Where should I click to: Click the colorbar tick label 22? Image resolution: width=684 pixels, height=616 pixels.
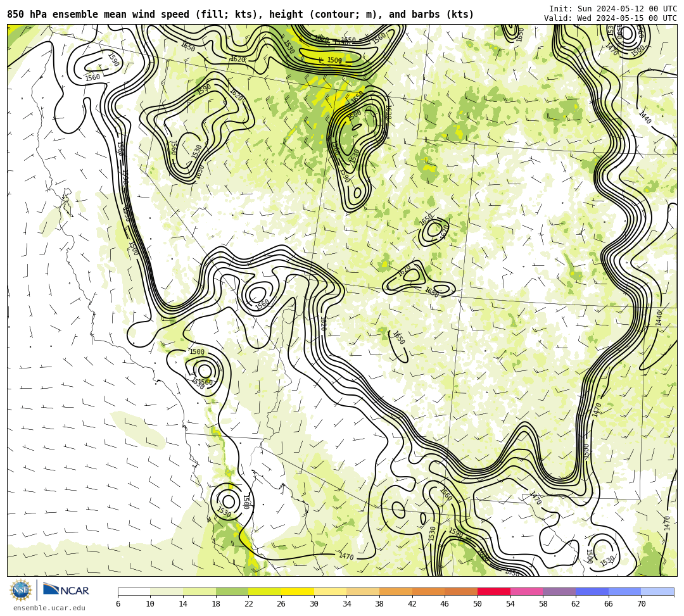tap(249, 604)
